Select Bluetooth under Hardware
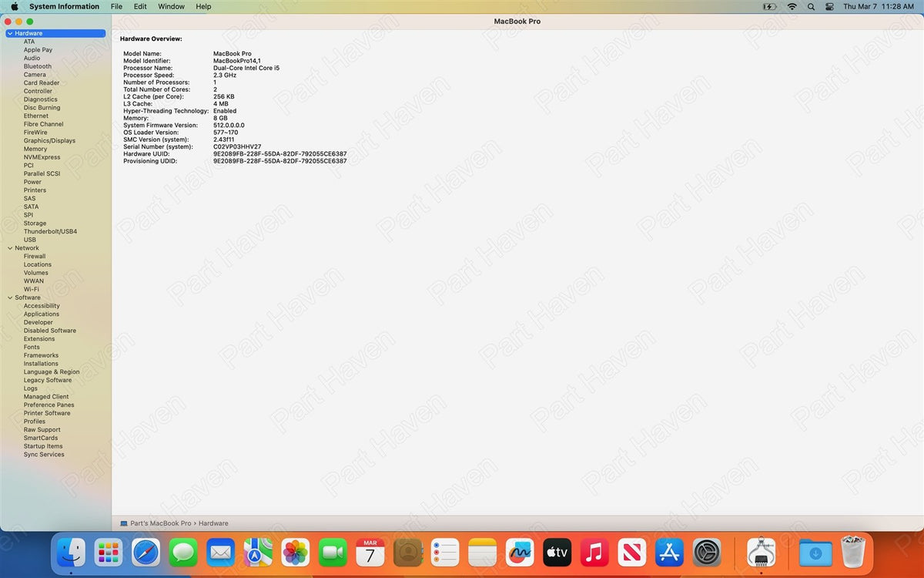The height and width of the screenshot is (578, 924). pos(37,66)
